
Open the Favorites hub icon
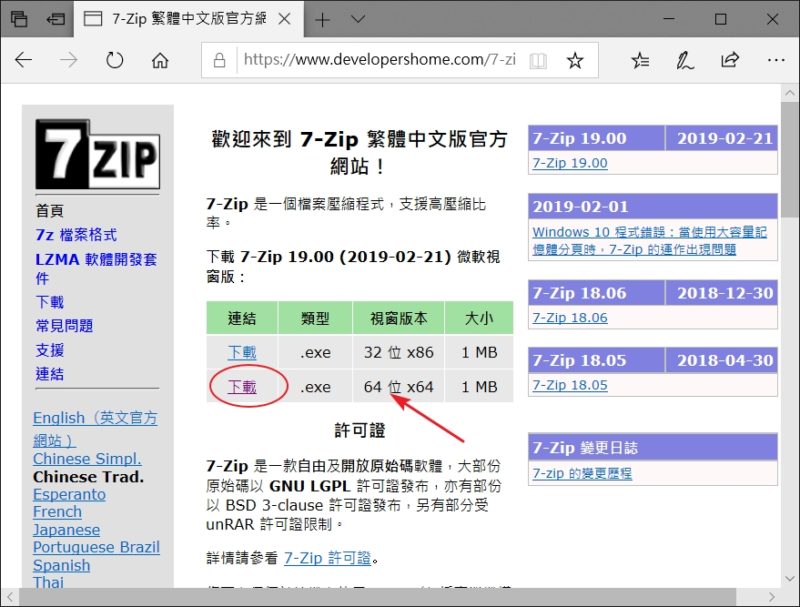[640, 60]
